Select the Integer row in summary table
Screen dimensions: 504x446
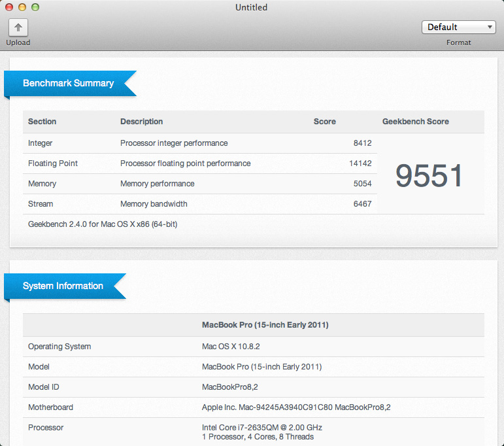pos(41,143)
